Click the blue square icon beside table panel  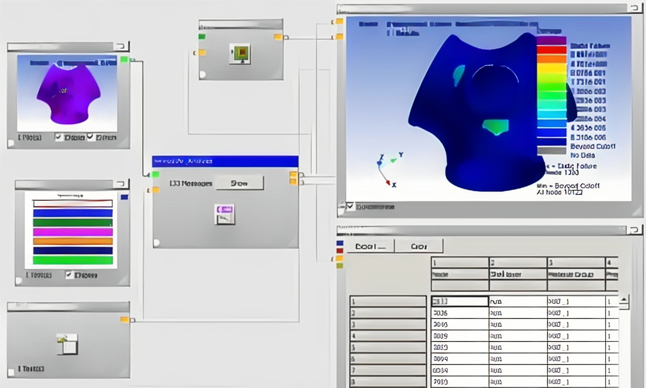pos(339,243)
